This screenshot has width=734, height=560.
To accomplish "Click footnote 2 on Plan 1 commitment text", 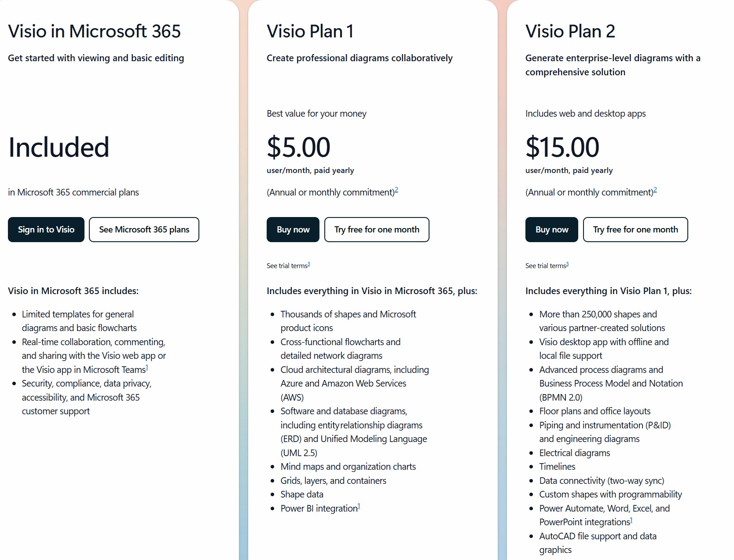I will [396, 189].
